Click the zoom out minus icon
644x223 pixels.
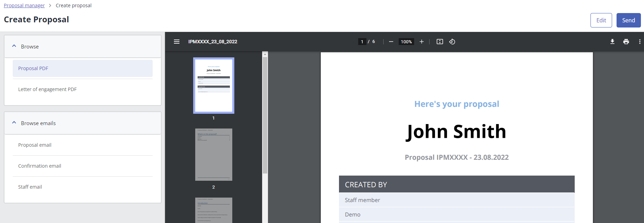[x=391, y=42]
